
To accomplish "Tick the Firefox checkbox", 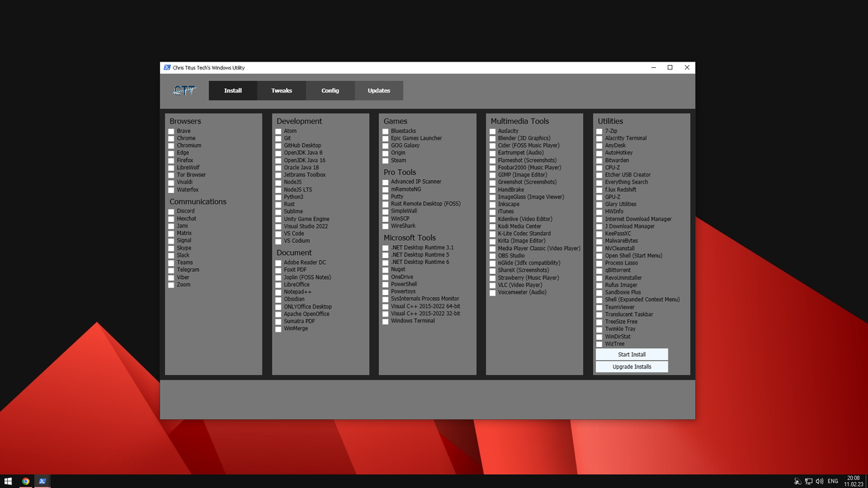I will 171,160.
